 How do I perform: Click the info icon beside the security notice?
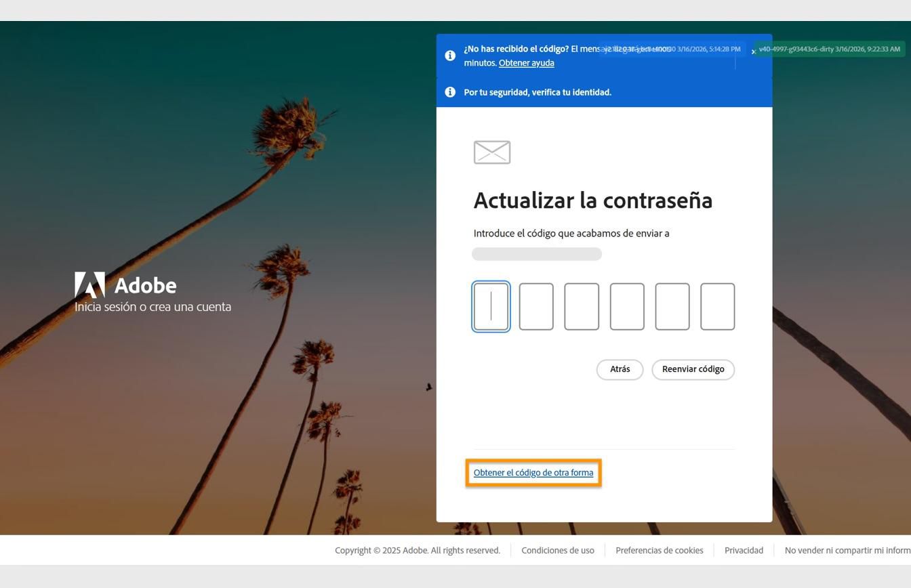pos(450,92)
